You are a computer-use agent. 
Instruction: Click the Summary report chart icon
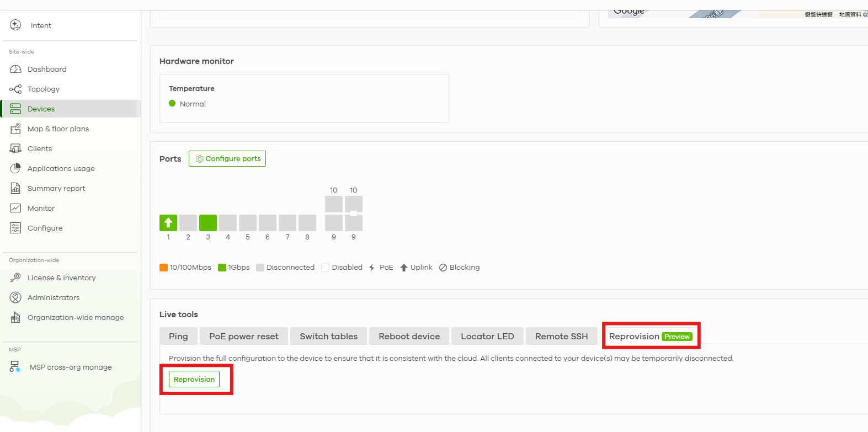tap(15, 188)
